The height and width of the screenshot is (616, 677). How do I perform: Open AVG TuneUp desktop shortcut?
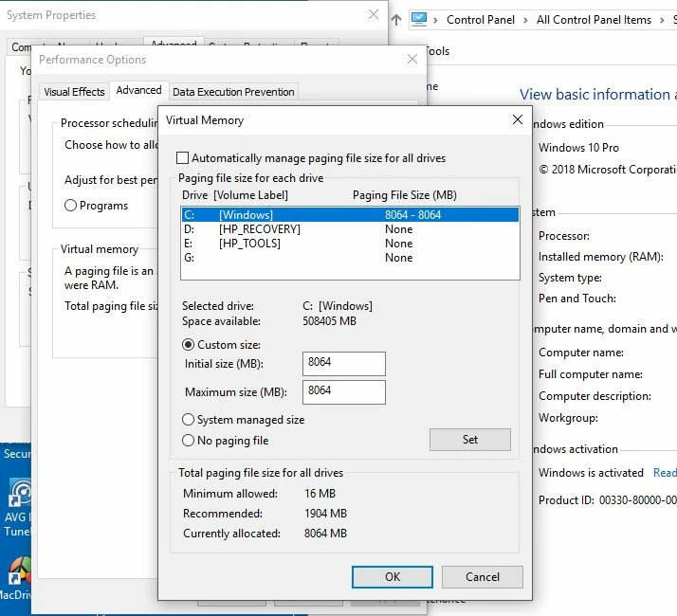(x=16, y=506)
